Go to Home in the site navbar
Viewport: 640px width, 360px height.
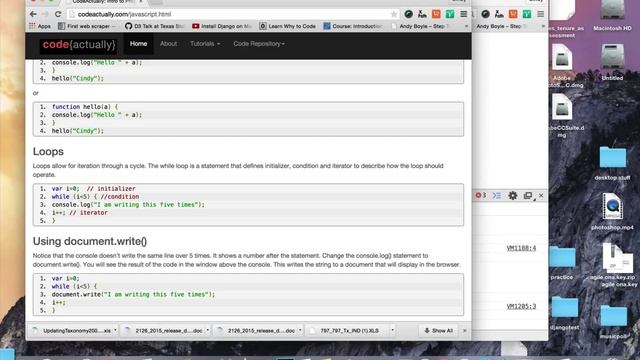coord(138,44)
